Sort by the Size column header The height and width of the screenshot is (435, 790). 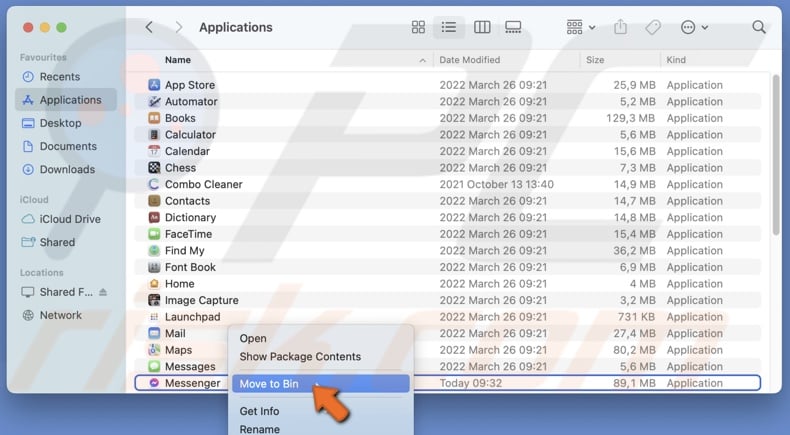click(595, 60)
